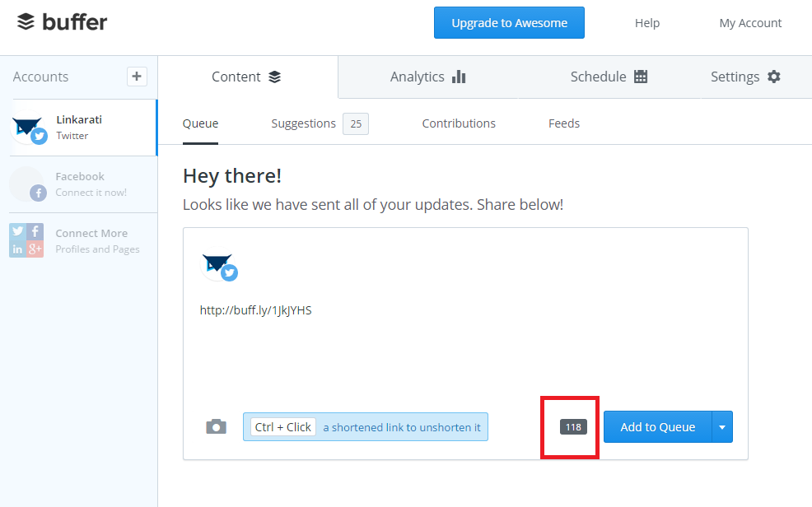The width and height of the screenshot is (812, 507).
Task: Switch to the Analytics tab
Action: 427,77
